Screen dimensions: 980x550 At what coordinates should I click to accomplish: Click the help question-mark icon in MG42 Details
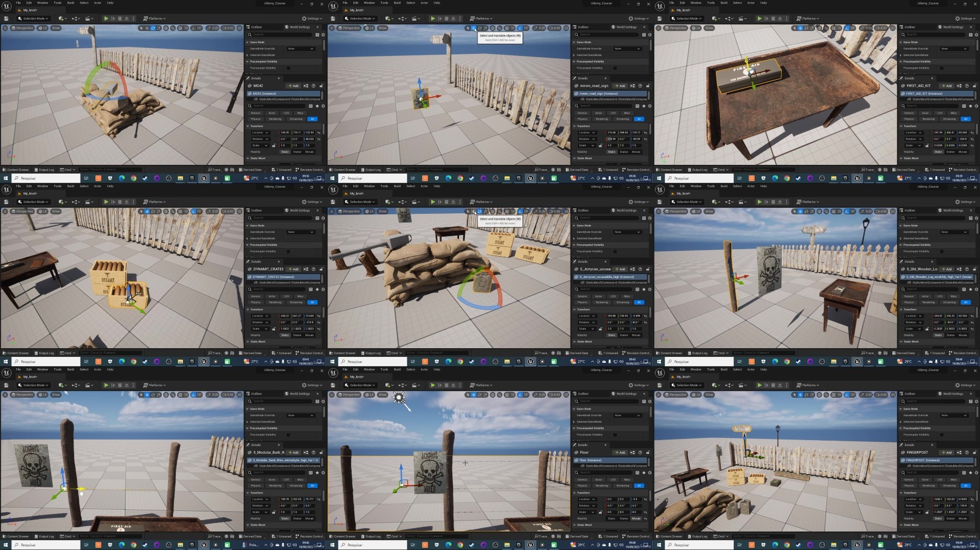pyautogui.click(x=313, y=86)
